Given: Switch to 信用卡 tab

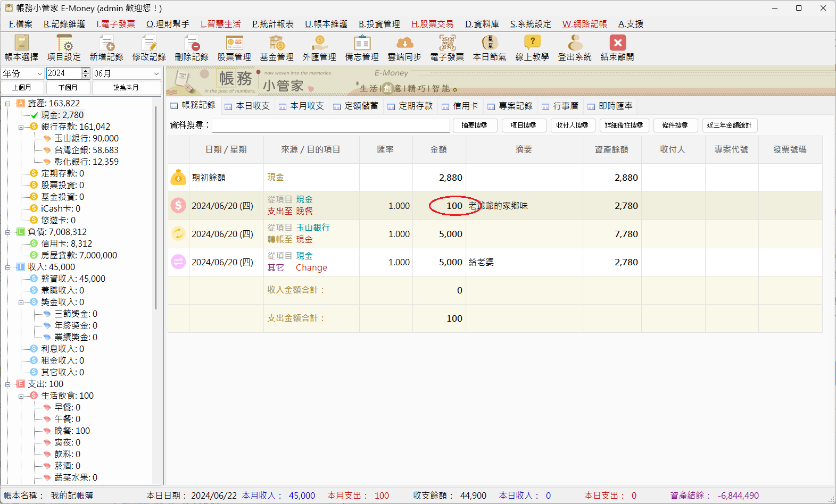Looking at the screenshot, I should pyautogui.click(x=460, y=106).
